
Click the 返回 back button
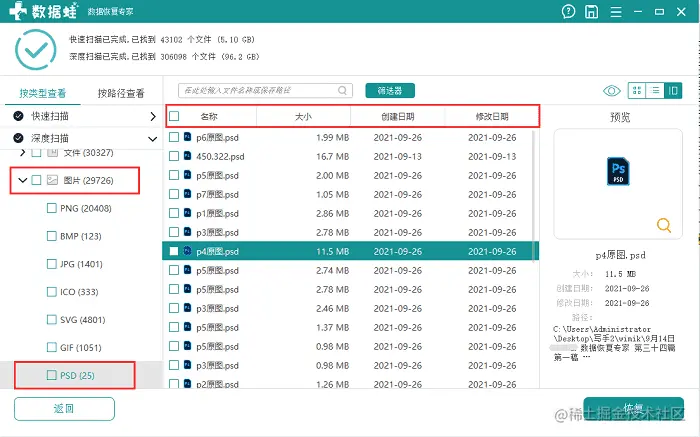click(64, 408)
